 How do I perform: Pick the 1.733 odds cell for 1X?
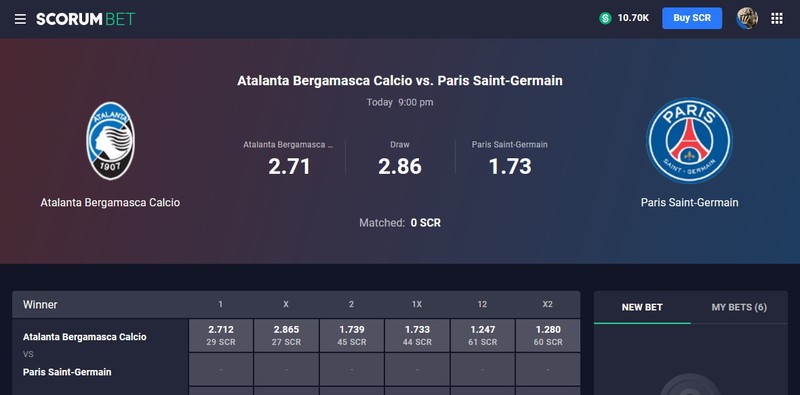(x=417, y=336)
